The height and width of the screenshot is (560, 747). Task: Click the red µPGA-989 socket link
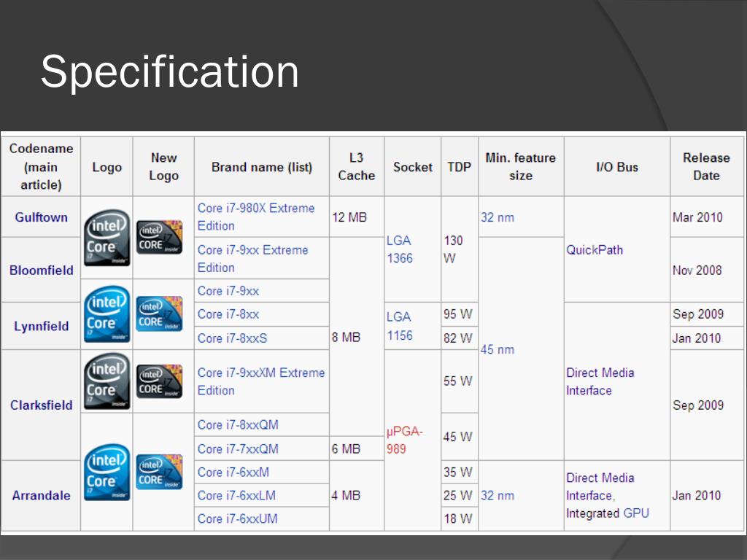[404, 440]
